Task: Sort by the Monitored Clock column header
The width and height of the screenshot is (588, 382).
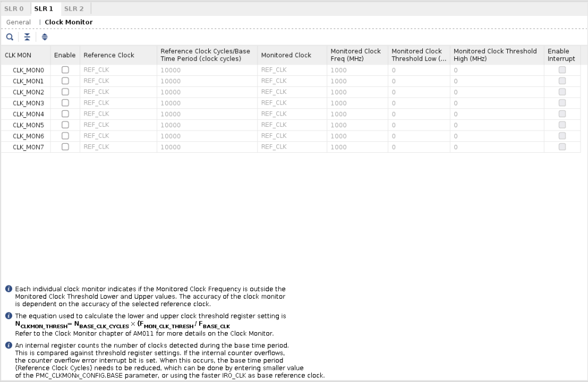Action: click(x=286, y=55)
